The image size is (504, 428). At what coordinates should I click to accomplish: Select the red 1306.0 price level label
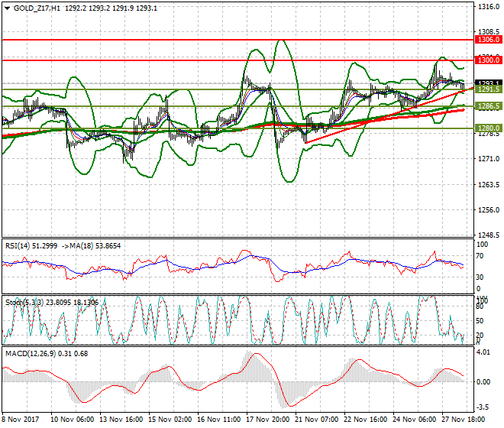tap(489, 40)
